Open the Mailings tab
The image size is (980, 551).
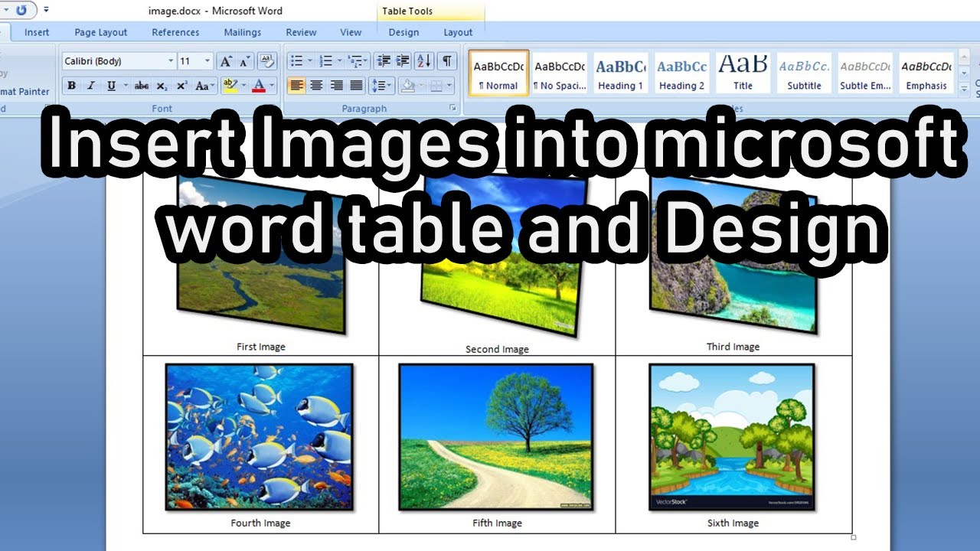pyautogui.click(x=243, y=32)
